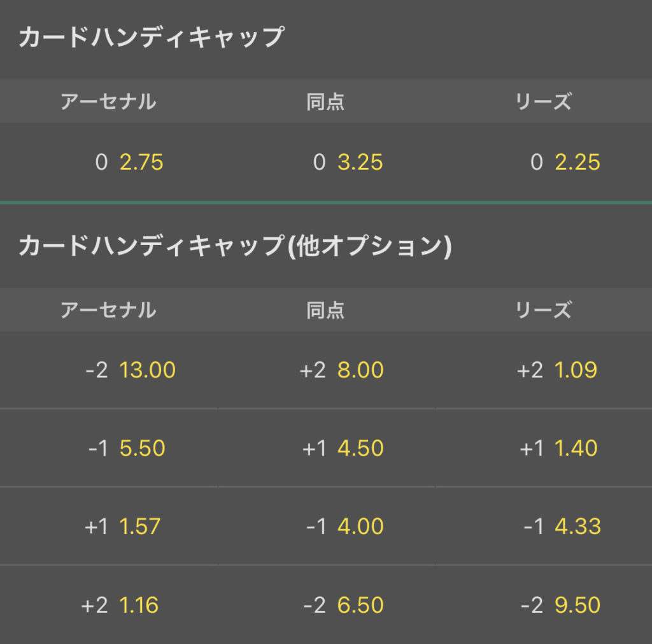The width and height of the screenshot is (652, 644).
Task: Choose Arsenal -1 at odds 5.50
Action: tap(126, 448)
